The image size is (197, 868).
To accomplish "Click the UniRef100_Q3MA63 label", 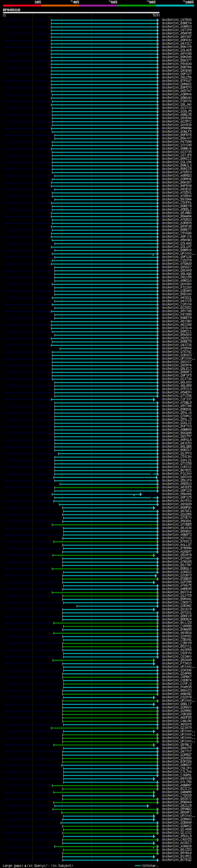I will pos(177,819).
